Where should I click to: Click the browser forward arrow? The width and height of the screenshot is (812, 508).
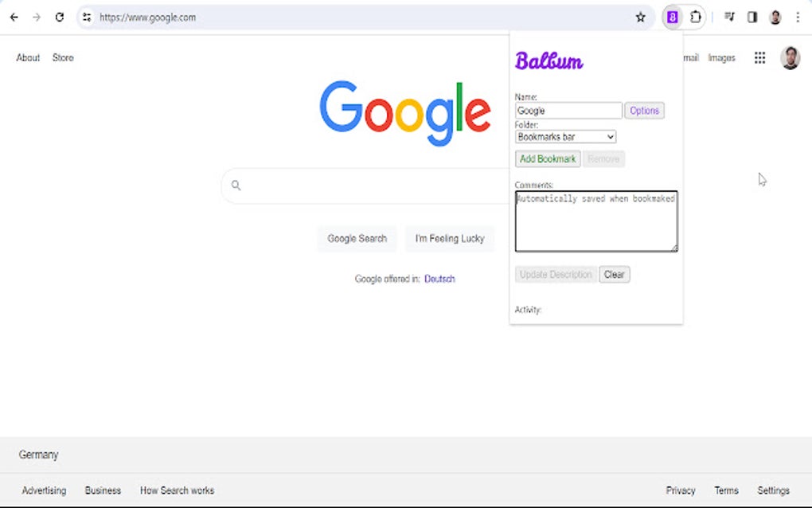[x=37, y=17]
